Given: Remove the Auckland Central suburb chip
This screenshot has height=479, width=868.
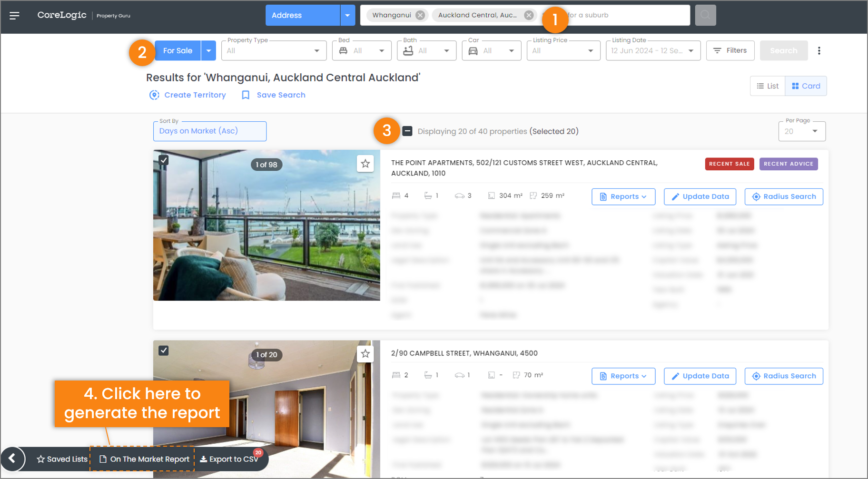Looking at the screenshot, I should pyautogui.click(x=529, y=15).
